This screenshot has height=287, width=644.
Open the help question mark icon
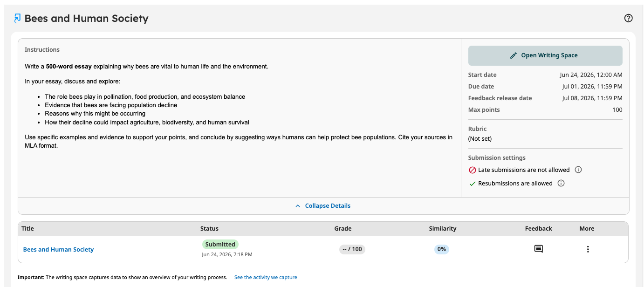pyautogui.click(x=628, y=18)
